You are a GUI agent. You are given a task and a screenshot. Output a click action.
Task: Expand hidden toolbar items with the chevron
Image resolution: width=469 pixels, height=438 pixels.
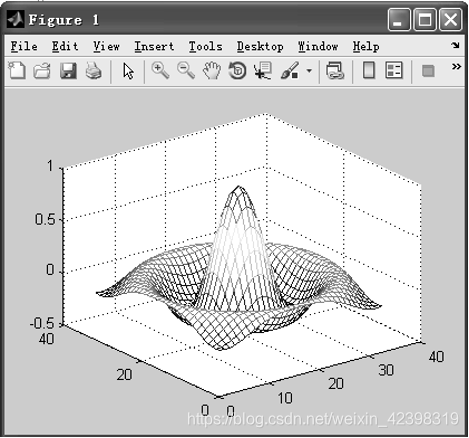(456, 67)
